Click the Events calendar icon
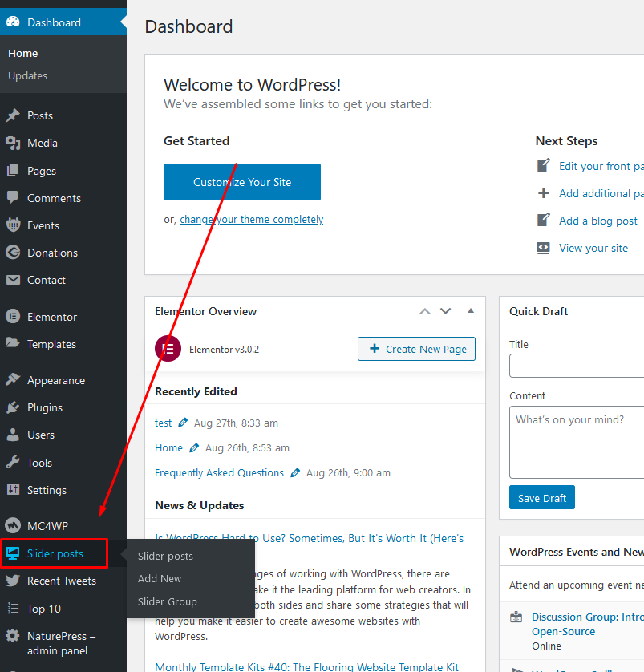644x672 pixels. pyautogui.click(x=13, y=225)
